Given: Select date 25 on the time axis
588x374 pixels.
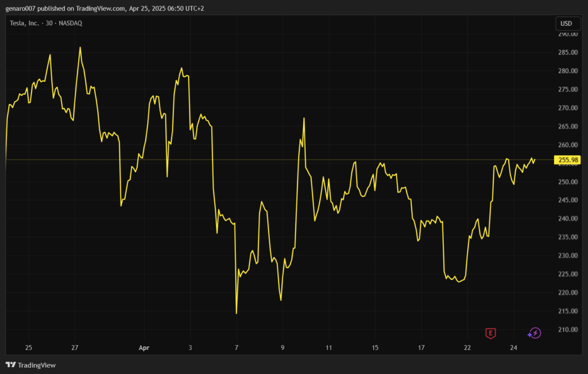Looking at the screenshot, I should pyautogui.click(x=29, y=348).
